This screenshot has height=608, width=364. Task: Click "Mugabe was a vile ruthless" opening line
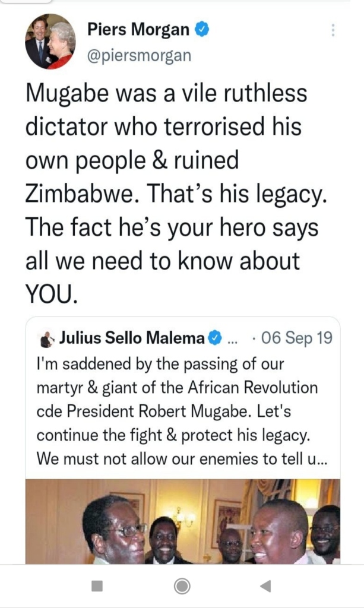166,94
